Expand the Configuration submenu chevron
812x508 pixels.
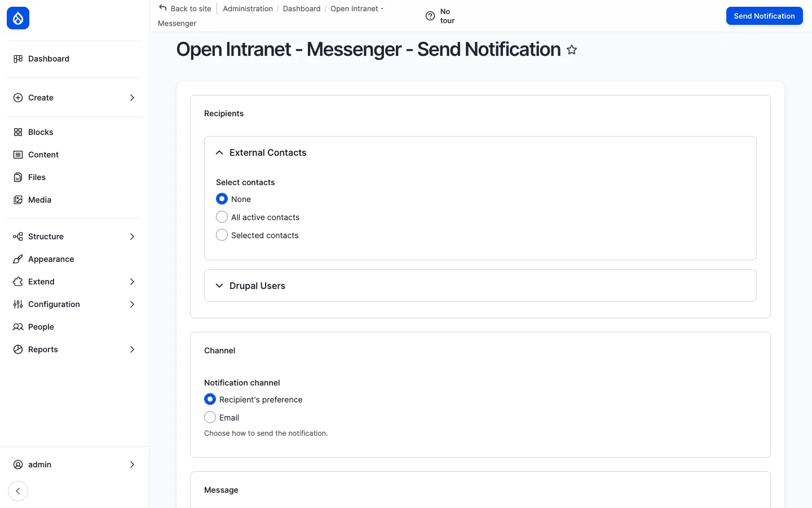tap(132, 304)
